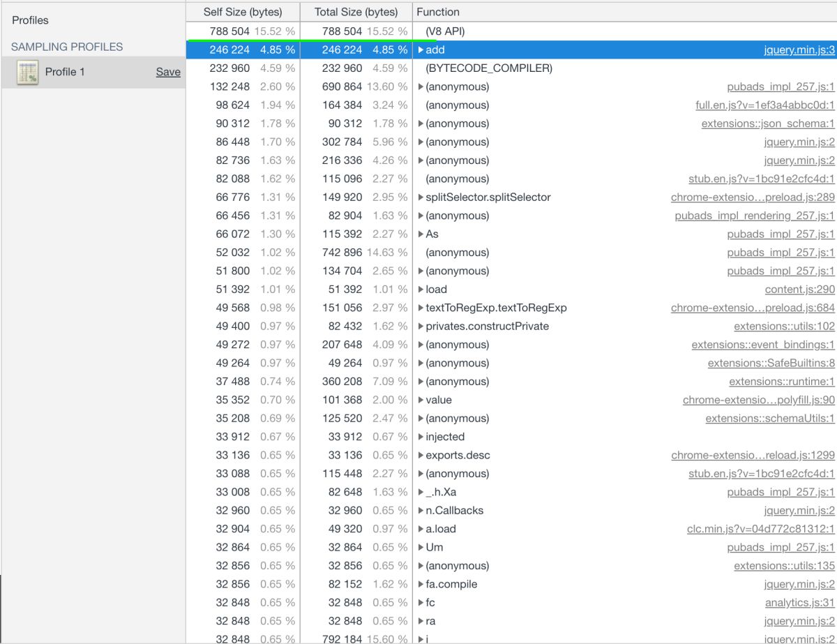Expand the privates.constructPrivate row
Image resolution: width=837 pixels, height=644 pixels.
tap(421, 327)
